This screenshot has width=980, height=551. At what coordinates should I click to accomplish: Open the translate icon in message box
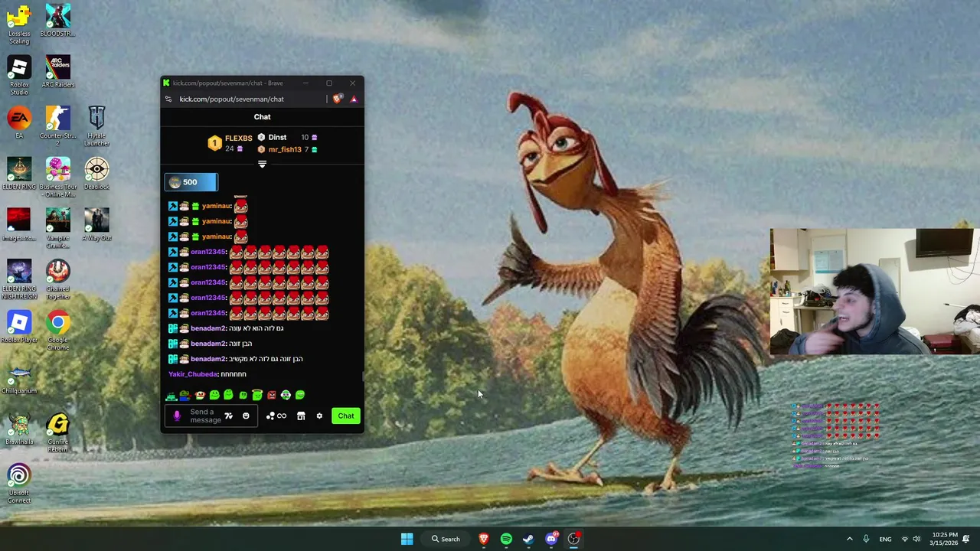[x=228, y=416]
